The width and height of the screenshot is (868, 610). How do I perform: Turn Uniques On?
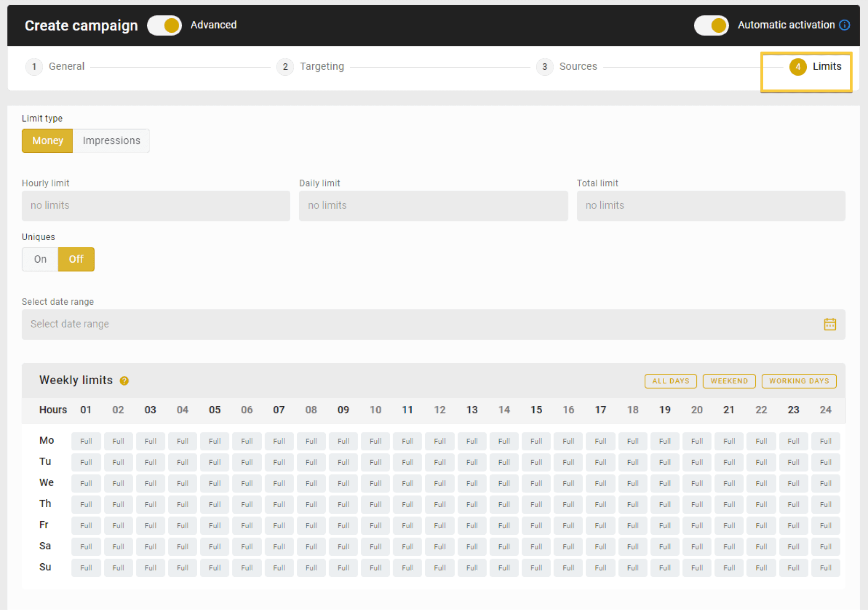(40, 259)
